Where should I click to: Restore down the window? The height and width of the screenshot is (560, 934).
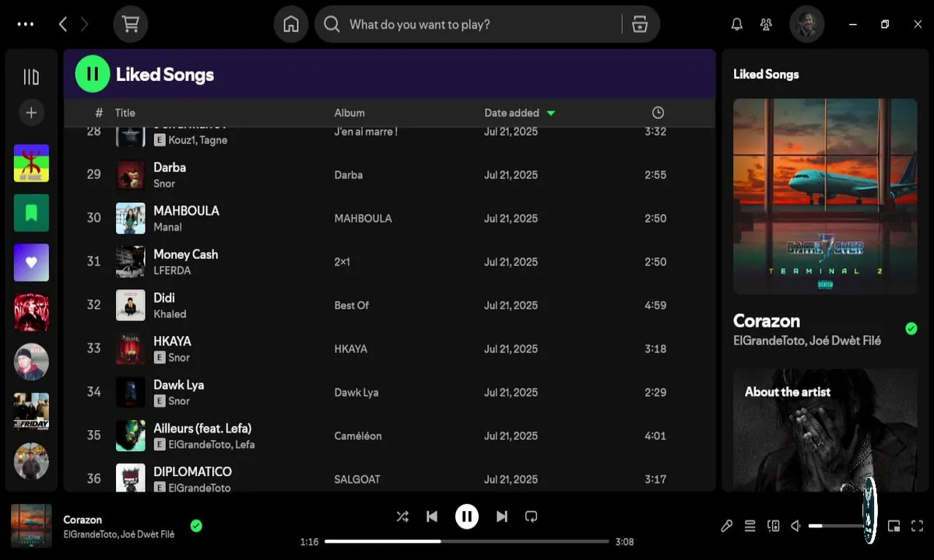885,24
